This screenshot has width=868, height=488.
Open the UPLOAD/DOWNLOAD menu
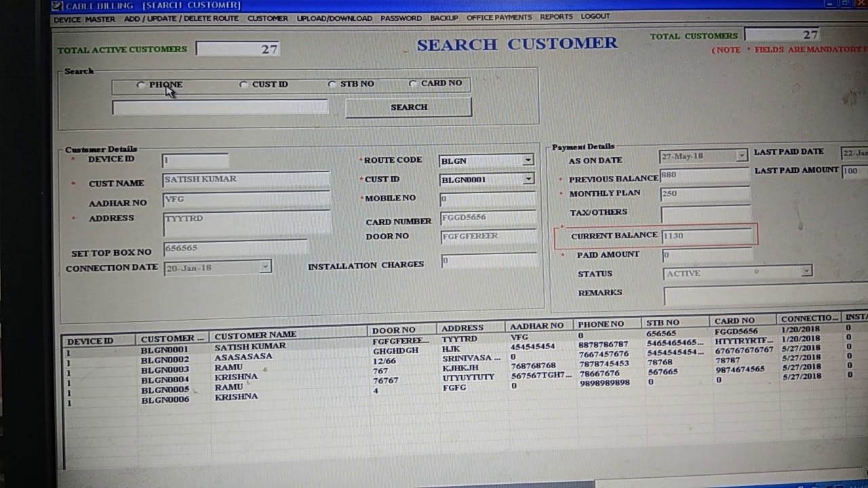[x=334, y=18]
